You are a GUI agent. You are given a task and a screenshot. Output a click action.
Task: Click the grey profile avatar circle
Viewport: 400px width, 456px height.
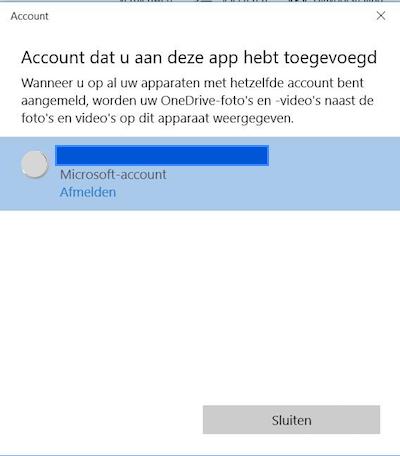[x=34, y=164]
